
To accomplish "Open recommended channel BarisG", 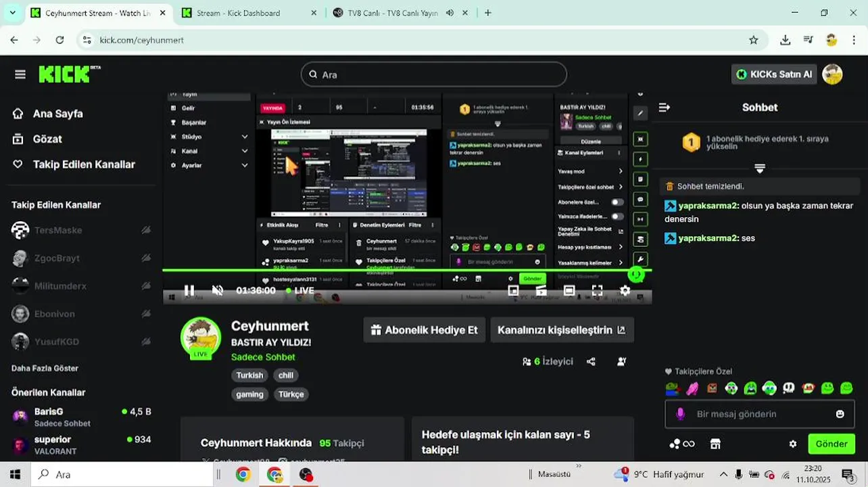I will [81, 417].
